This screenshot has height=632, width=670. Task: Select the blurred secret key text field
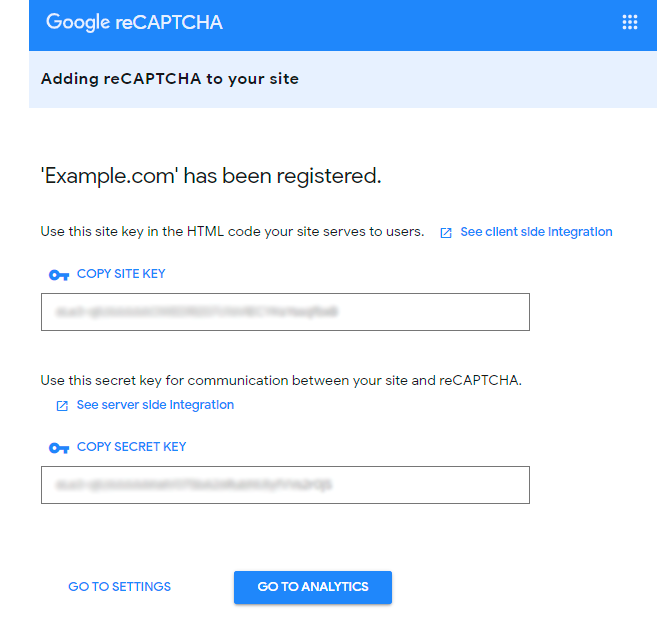pos(285,485)
